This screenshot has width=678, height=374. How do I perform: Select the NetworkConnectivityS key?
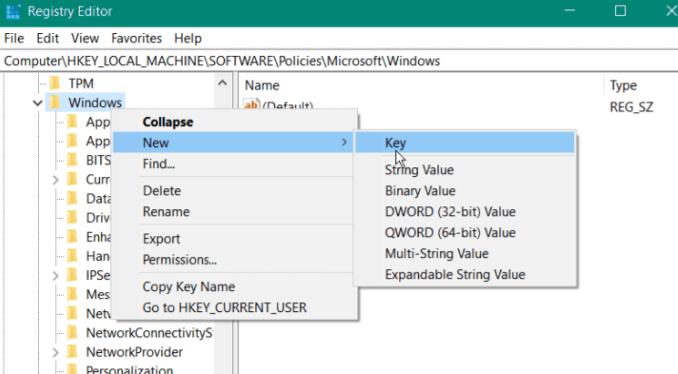coord(149,333)
